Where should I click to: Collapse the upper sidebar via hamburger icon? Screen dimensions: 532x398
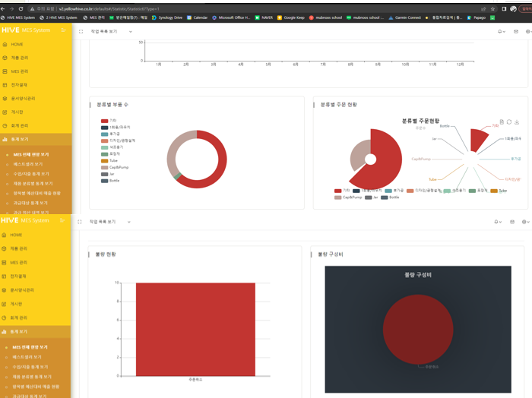(63, 30)
